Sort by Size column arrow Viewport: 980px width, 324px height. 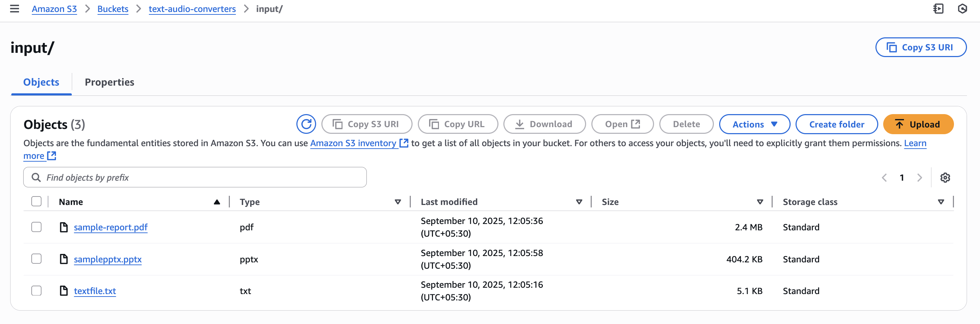pos(760,202)
